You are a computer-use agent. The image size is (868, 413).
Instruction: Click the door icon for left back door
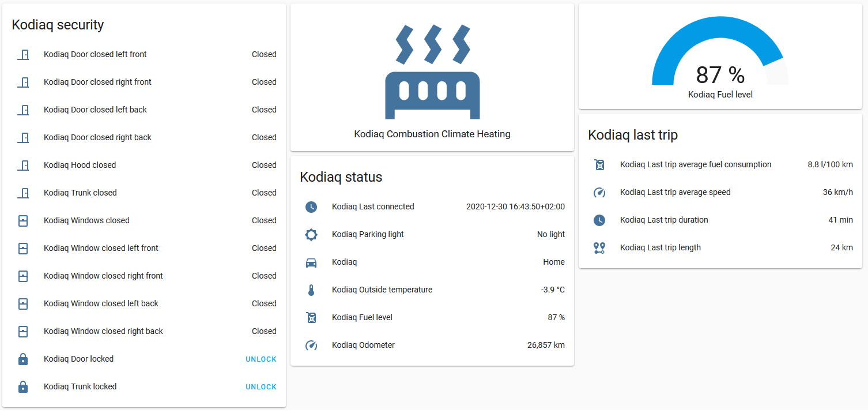(x=23, y=110)
